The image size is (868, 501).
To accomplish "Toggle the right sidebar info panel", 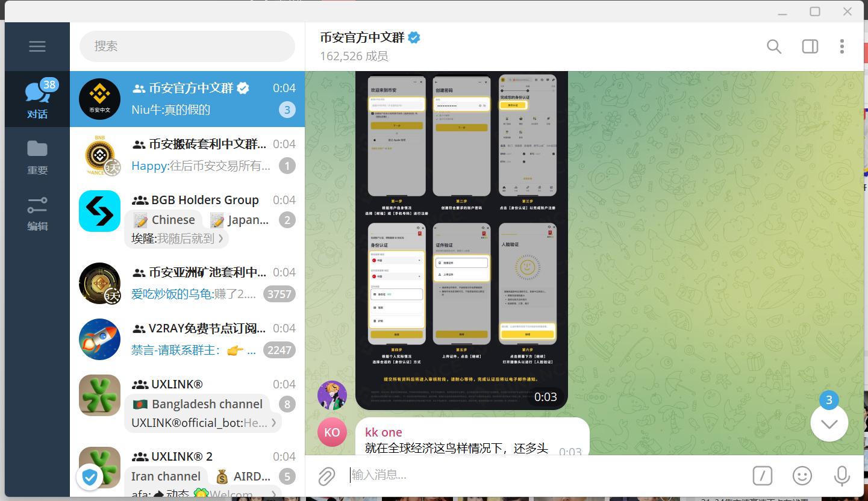I will pyautogui.click(x=810, y=46).
